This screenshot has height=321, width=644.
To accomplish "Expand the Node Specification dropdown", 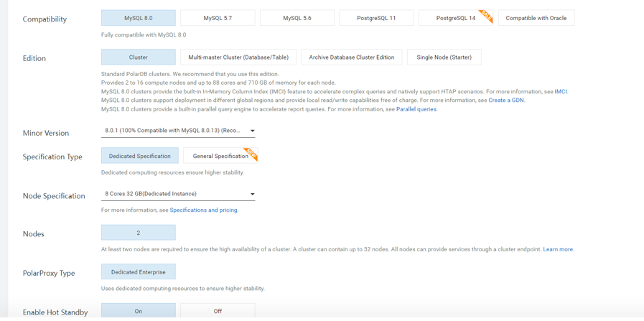I will click(x=178, y=194).
